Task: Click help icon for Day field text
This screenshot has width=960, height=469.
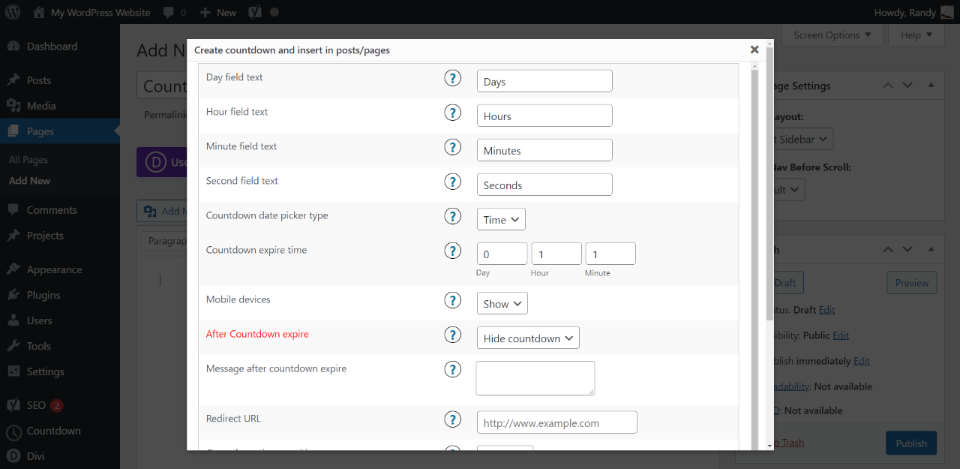Action: tap(452, 78)
